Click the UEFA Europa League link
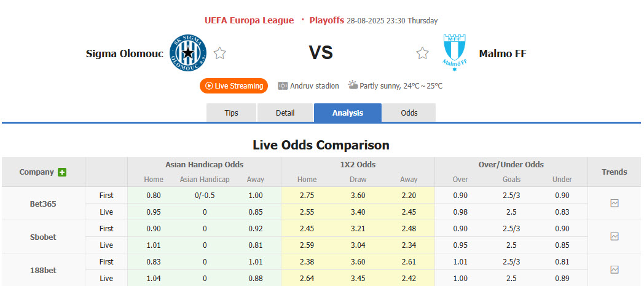644x286 pixels. 249,20
